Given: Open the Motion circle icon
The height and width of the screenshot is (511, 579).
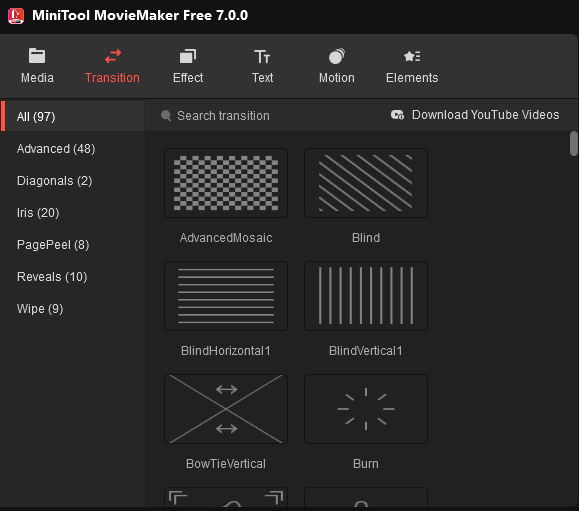Looking at the screenshot, I should pos(336,56).
